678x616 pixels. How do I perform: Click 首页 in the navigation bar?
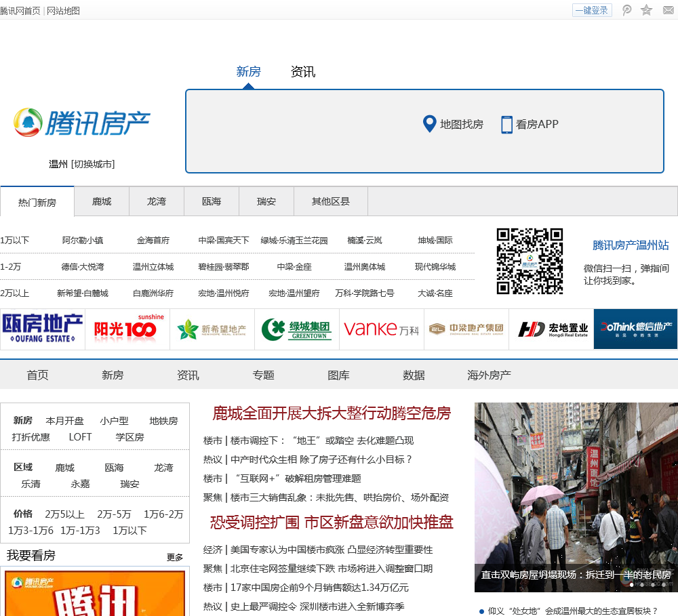point(37,375)
